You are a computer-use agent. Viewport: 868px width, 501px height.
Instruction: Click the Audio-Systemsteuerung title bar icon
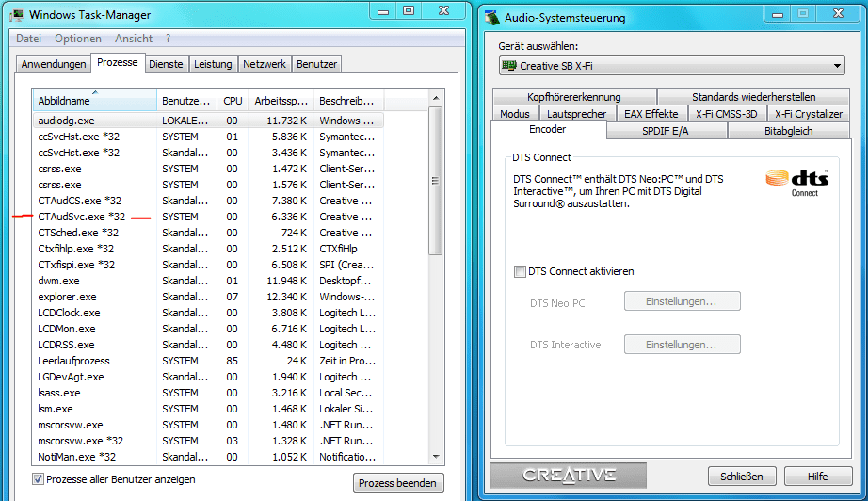pyautogui.click(x=492, y=17)
